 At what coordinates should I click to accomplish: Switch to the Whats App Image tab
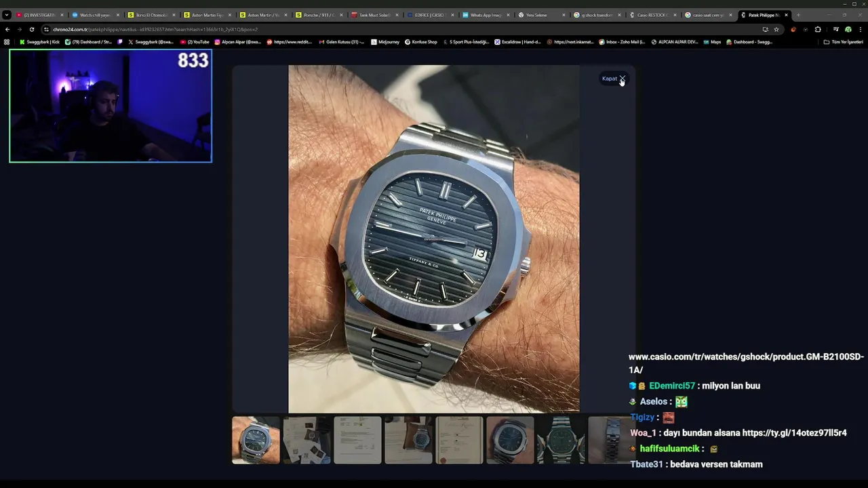pos(485,15)
